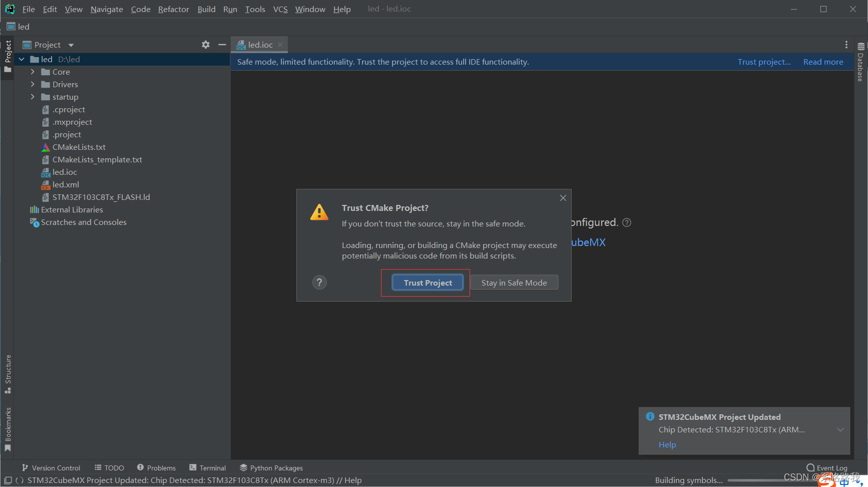The height and width of the screenshot is (487, 868).
Task: Hide the Project panel with minus icon
Action: click(x=222, y=45)
